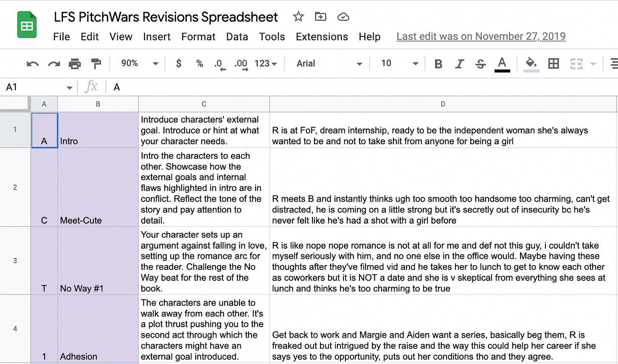Viewport: 618px width, 364px height.
Task: Open the Arial font dropdown
Action: [329, 64]
